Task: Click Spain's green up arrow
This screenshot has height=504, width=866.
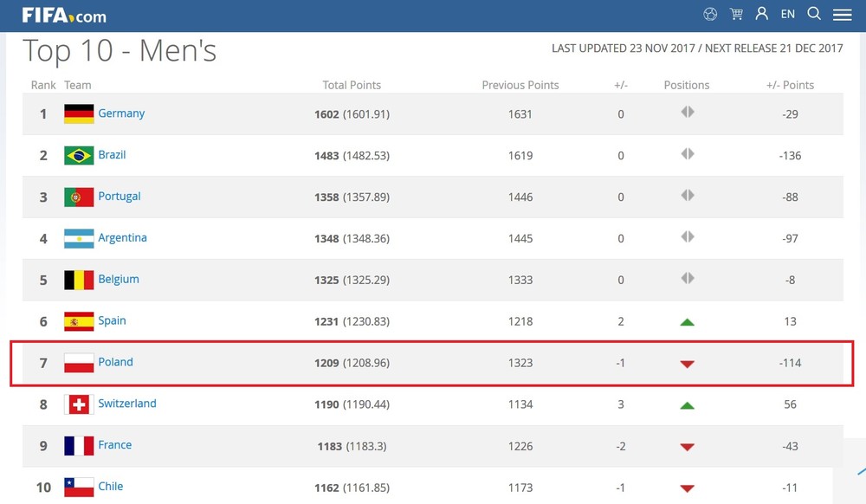Action: pos(687,322)
